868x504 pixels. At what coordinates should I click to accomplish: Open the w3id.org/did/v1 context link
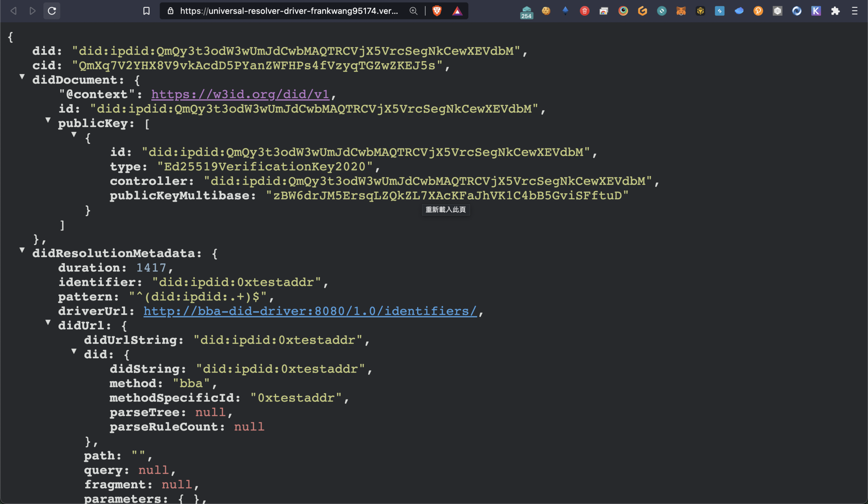click(240, 94)
